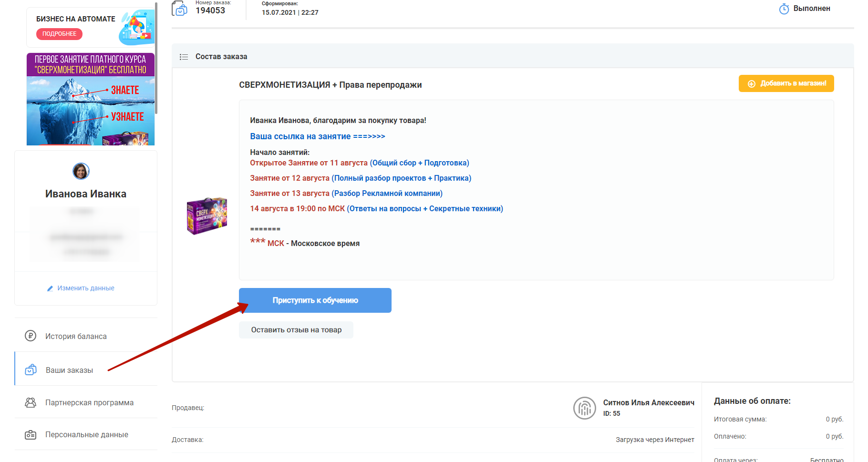The image size is (868, 462).
Task: Click the user avatar photo
Action: point(81,171)
